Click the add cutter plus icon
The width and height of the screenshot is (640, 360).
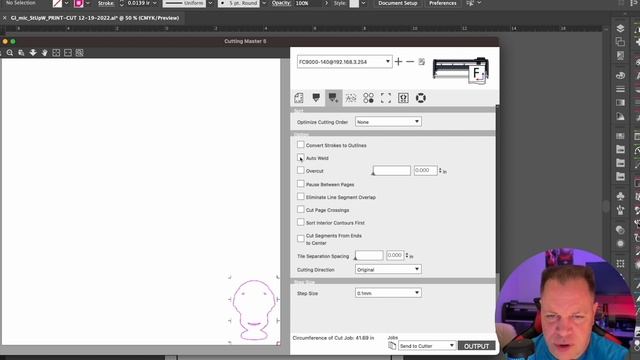(x=398, y=62)
